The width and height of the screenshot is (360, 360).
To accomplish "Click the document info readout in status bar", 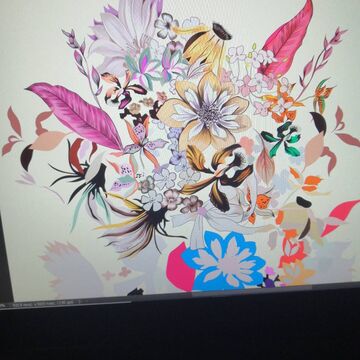I will [43, 304].
